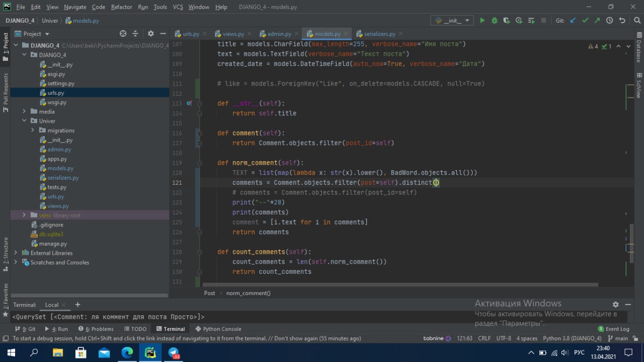644x362 pixels.
Task: Hide the Terminal panel
Action: pos(628,305)
